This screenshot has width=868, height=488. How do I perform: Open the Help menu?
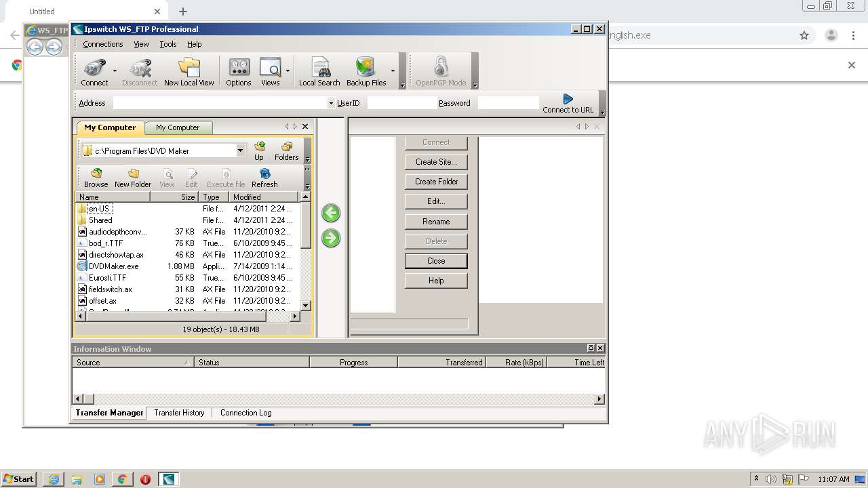coord(195,44)
